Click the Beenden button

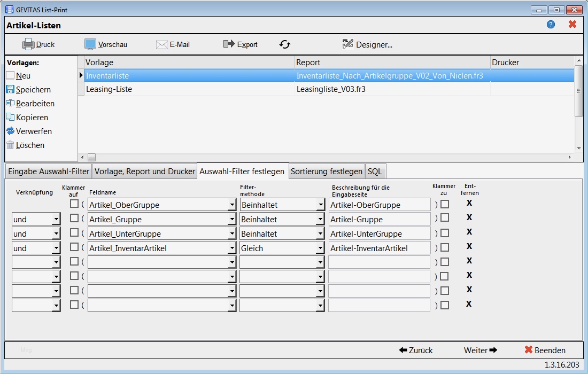click(x=545, y=350)
